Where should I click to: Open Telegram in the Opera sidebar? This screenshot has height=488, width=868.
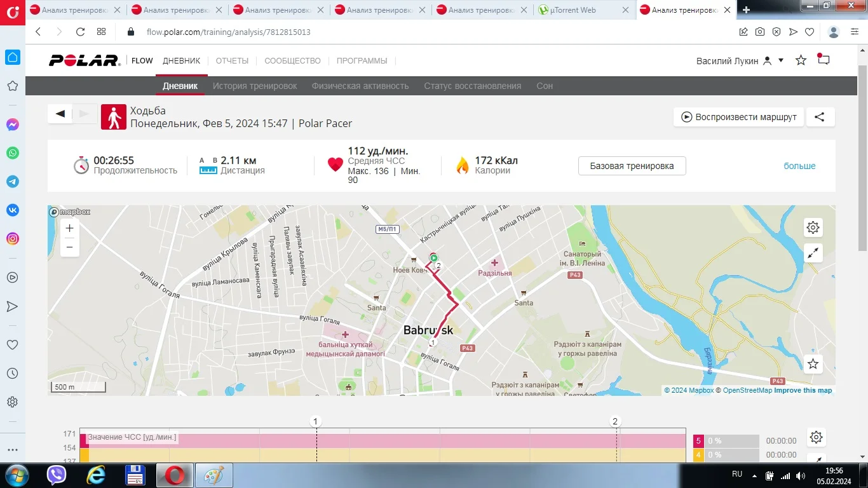point(12,182)
